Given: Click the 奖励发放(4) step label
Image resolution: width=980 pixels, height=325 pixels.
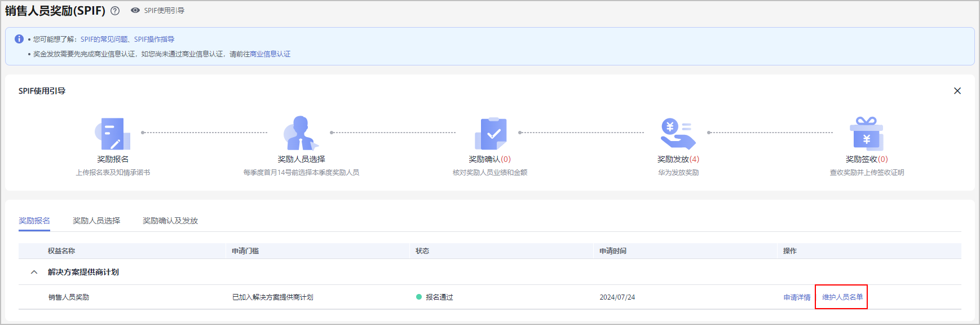Looking at the screenshot, I should coord(678,159).
